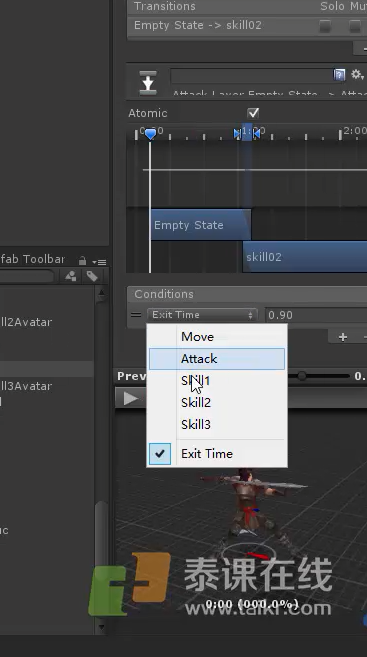
Task: Open the help book icon
Action: (x=339, y=75)
